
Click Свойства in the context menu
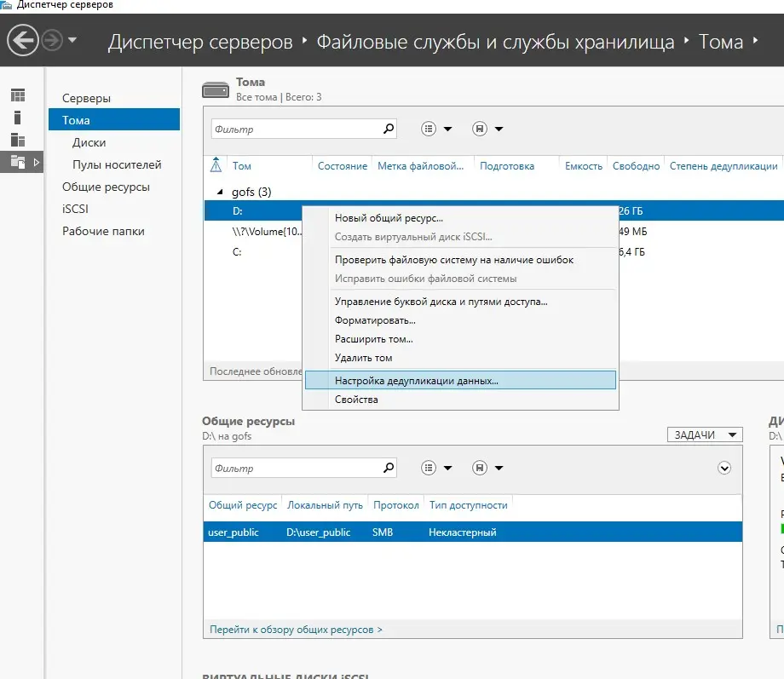tap(356, 400)
